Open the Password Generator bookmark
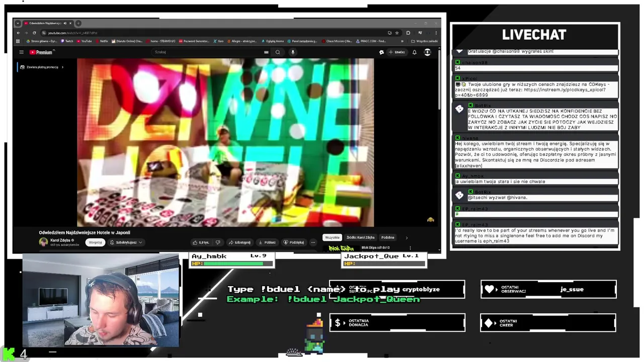The image size is (644, 362). 194,41
